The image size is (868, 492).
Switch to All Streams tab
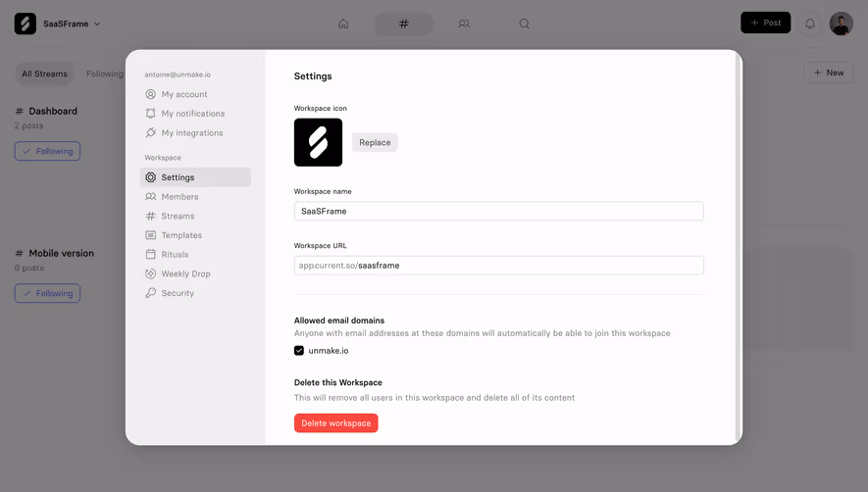coord(44,74)
